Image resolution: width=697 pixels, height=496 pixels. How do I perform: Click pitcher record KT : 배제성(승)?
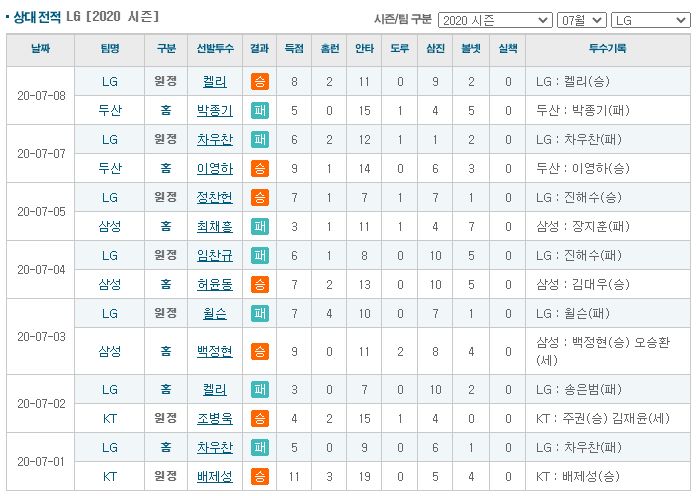coord(577,477)
